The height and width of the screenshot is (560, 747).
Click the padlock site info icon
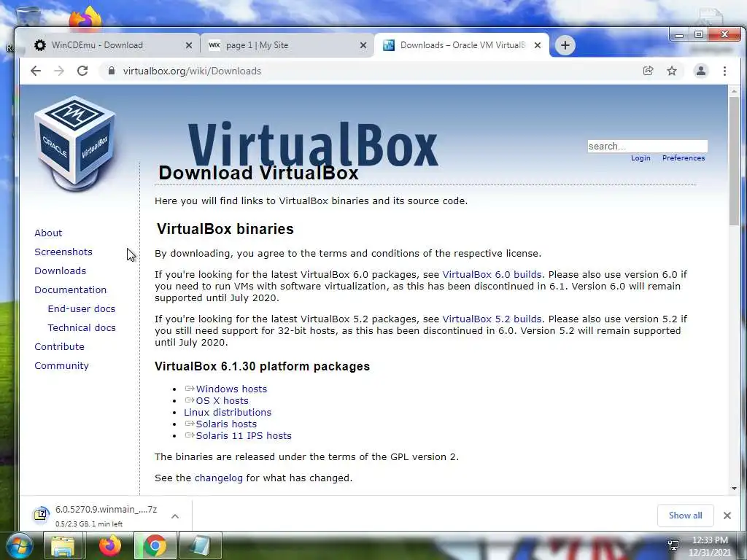click(x=112, y=71)
